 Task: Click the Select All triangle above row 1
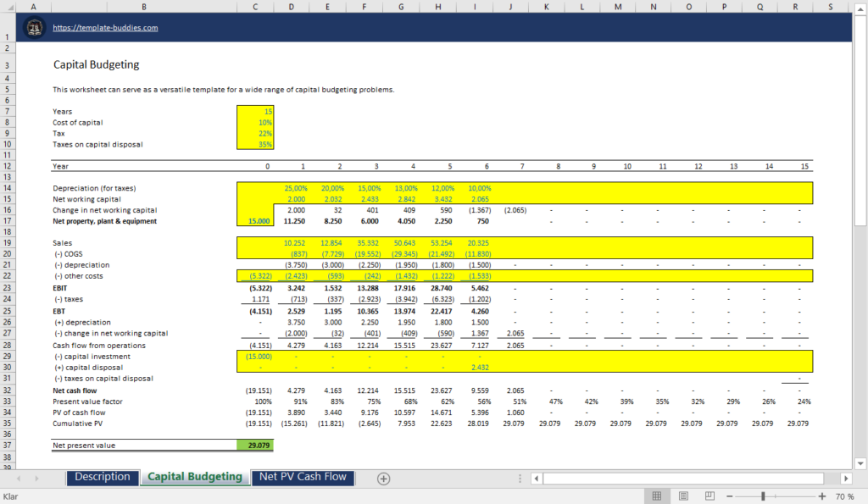pos(9,6)
